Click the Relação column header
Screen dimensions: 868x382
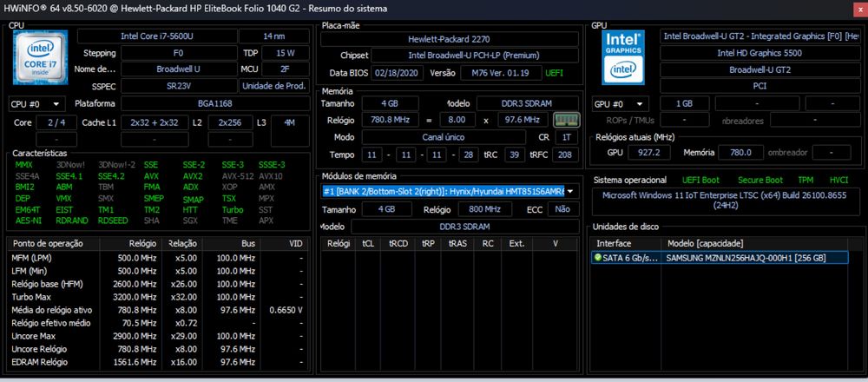(x=182, y=244)
